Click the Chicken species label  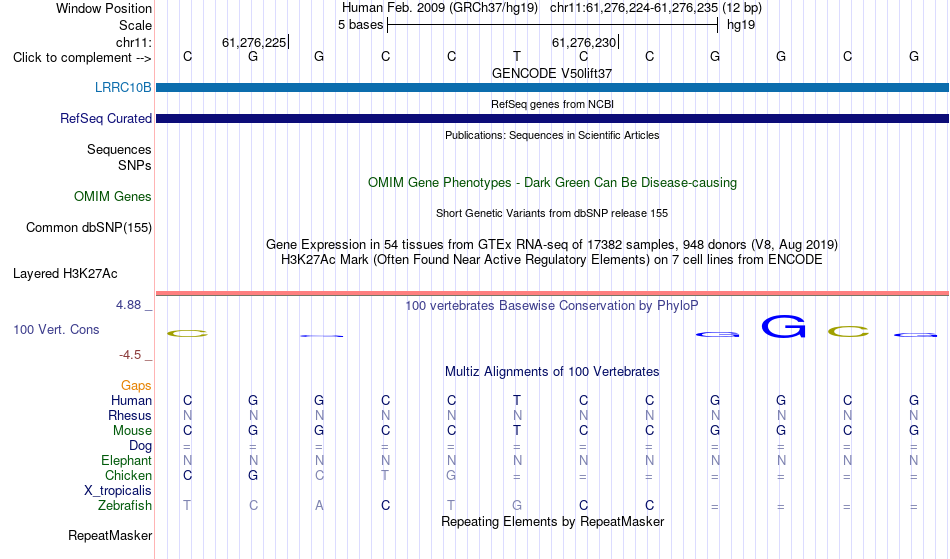[x=128, y=475]
